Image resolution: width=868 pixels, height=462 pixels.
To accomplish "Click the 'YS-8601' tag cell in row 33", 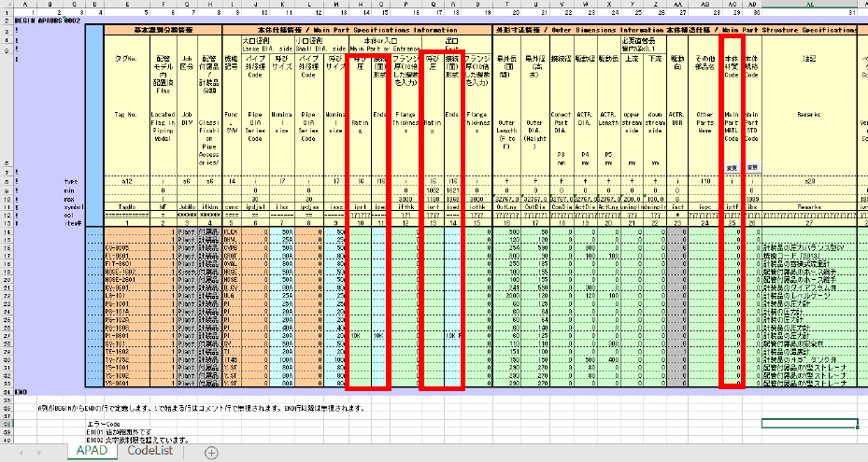I will click(x=127, y=384).
